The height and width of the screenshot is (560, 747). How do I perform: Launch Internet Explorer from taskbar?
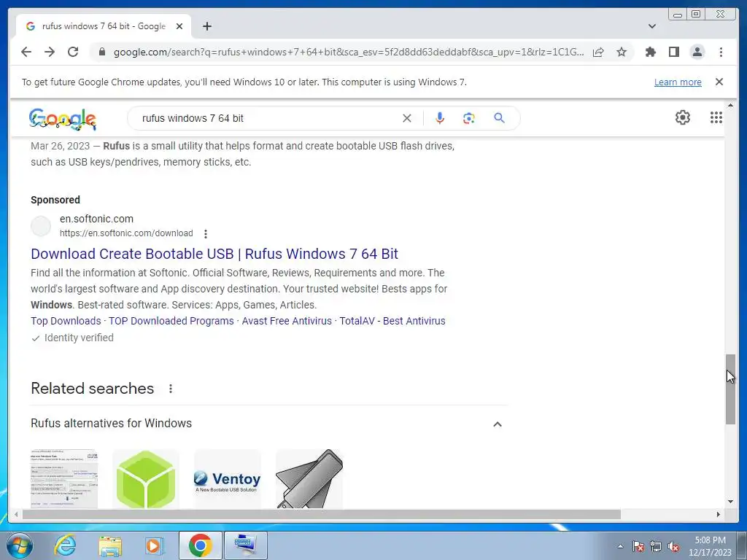(65, 545)
